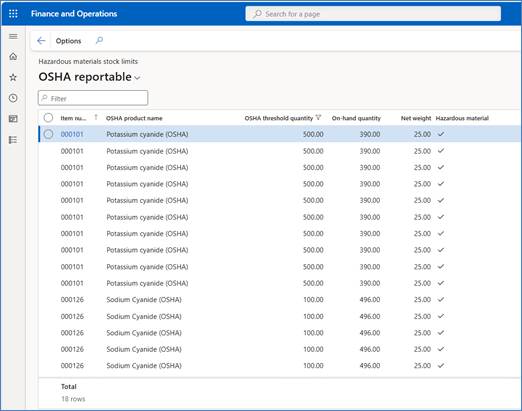This screenshot has height=411, width=522.
Task: Toggle the selection circle of highlighted first row
Action: click(48, 134)
